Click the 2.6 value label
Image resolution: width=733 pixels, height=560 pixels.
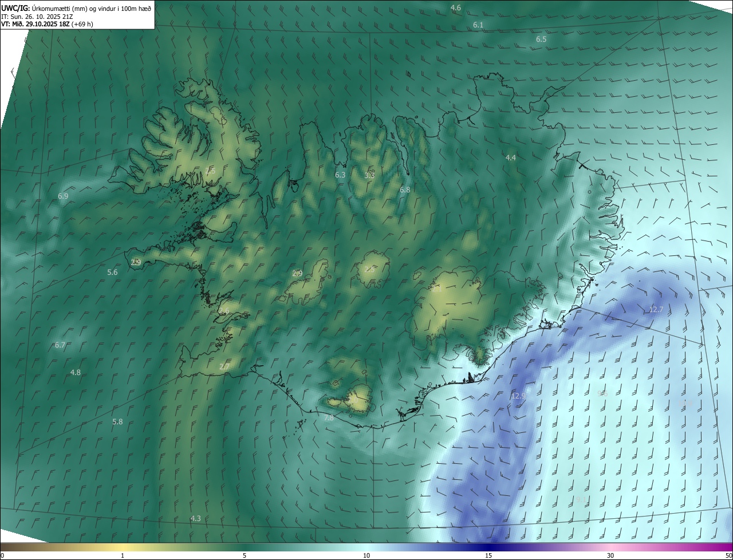224,311
